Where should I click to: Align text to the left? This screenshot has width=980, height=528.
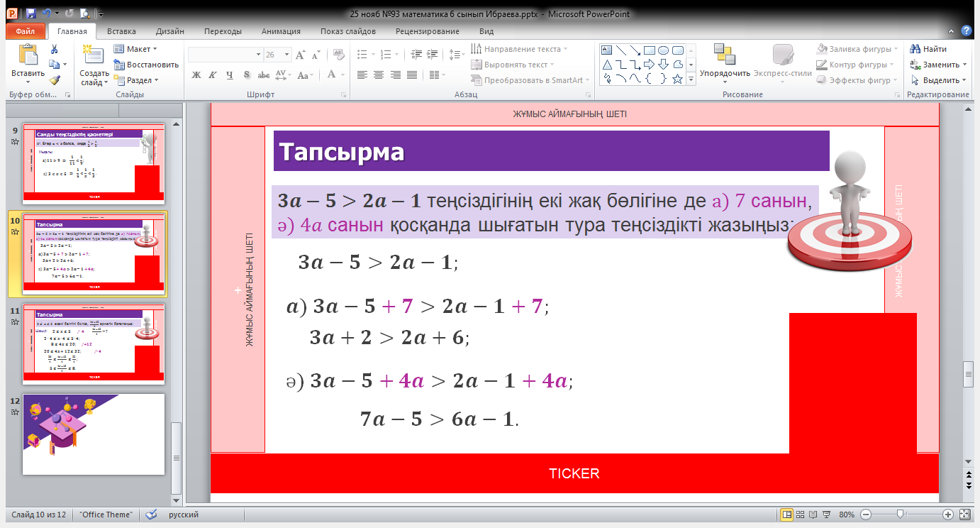[362, 75]
